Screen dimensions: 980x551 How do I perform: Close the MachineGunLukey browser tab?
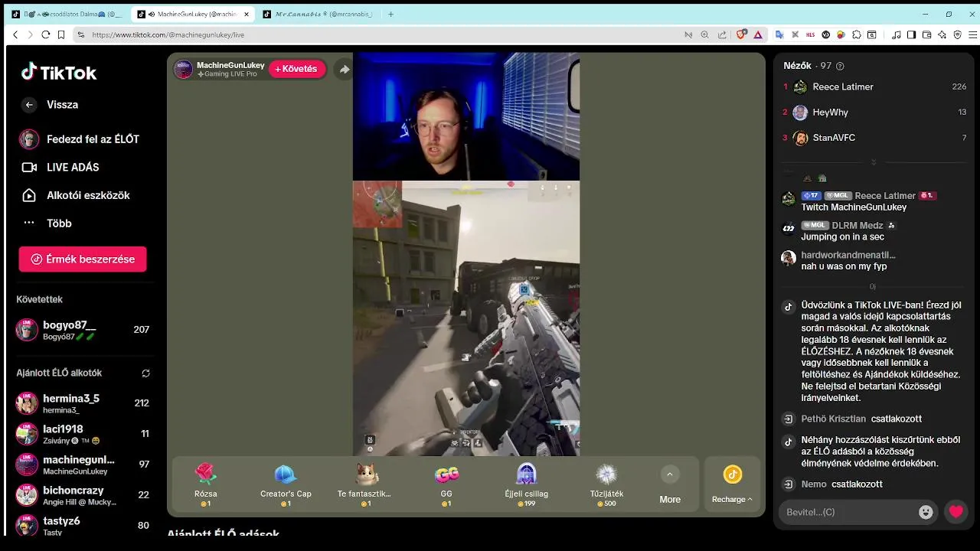point(247,14)
